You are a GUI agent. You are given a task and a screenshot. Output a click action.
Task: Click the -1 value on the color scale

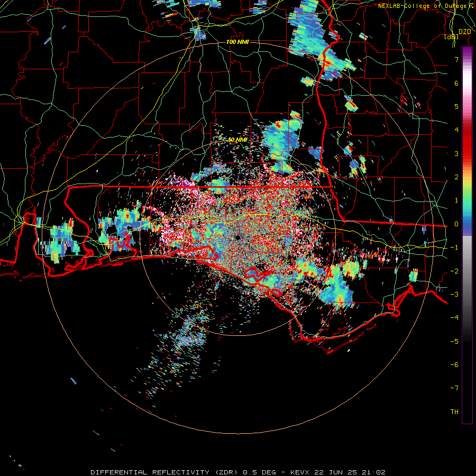point(454,248)
